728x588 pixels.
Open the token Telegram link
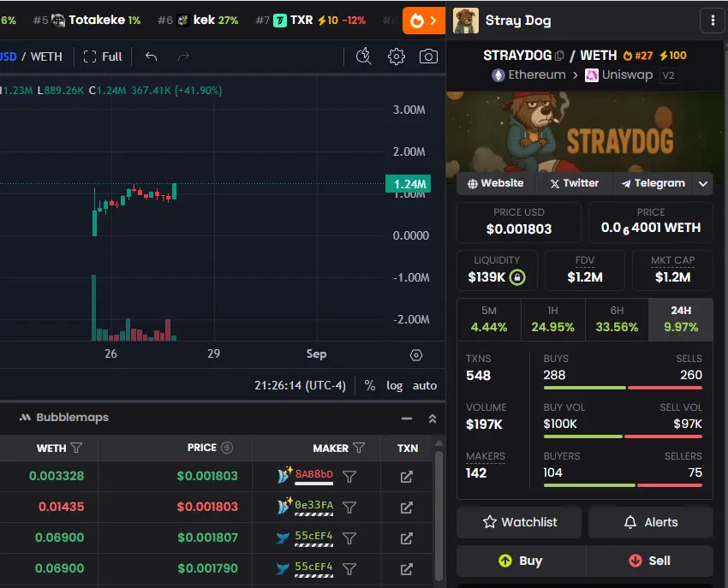point(653,183)
